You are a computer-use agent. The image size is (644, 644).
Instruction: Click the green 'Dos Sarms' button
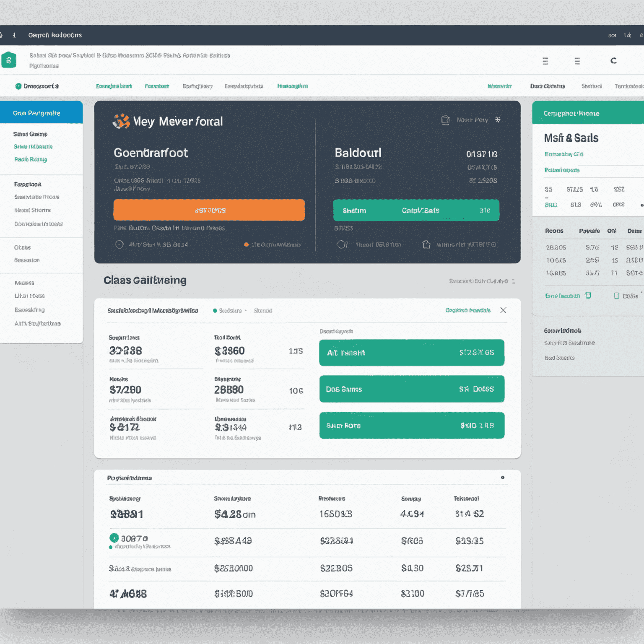click(x=412, y=389)
